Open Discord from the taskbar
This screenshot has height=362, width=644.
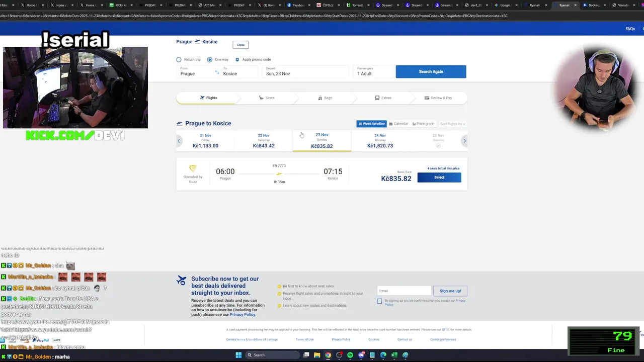[361, 355]
